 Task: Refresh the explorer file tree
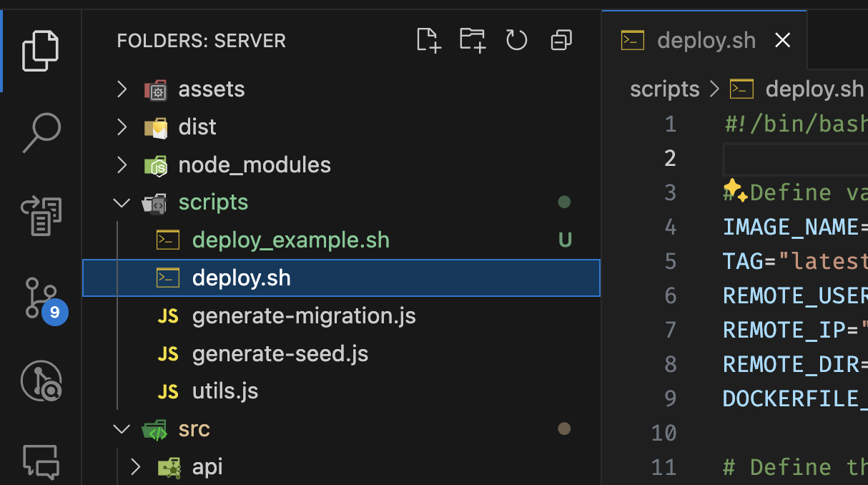[x=516, y=40]
